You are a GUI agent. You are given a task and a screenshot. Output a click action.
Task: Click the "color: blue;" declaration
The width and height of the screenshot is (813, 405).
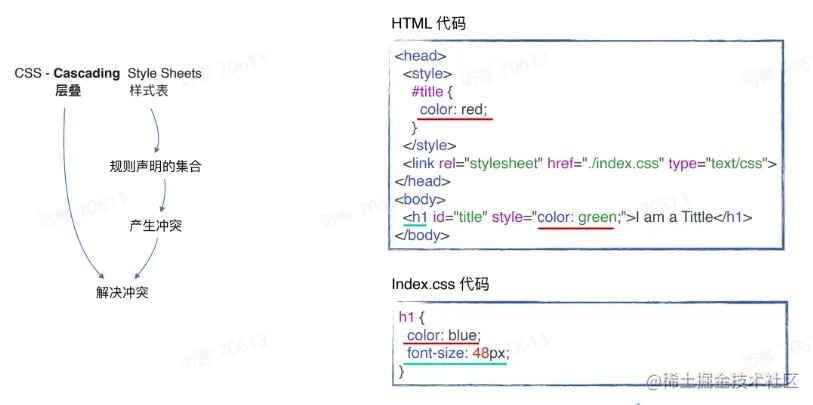point(444,336)
